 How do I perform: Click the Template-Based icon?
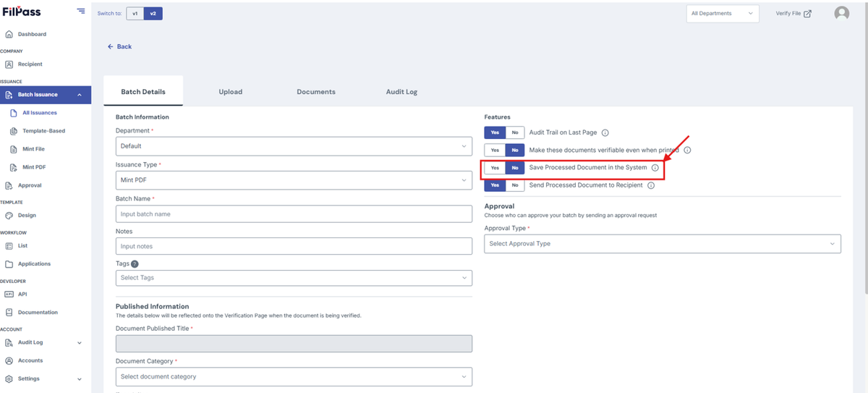click(14, 131)
